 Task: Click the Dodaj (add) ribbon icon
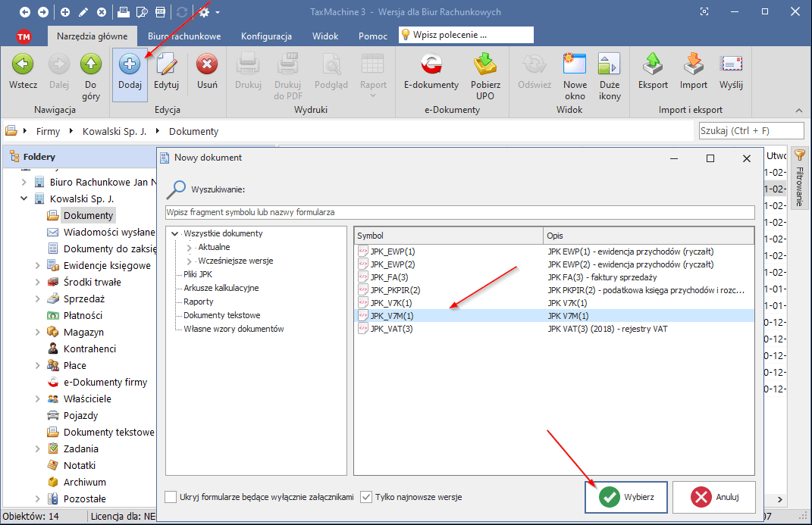[130, 66]
